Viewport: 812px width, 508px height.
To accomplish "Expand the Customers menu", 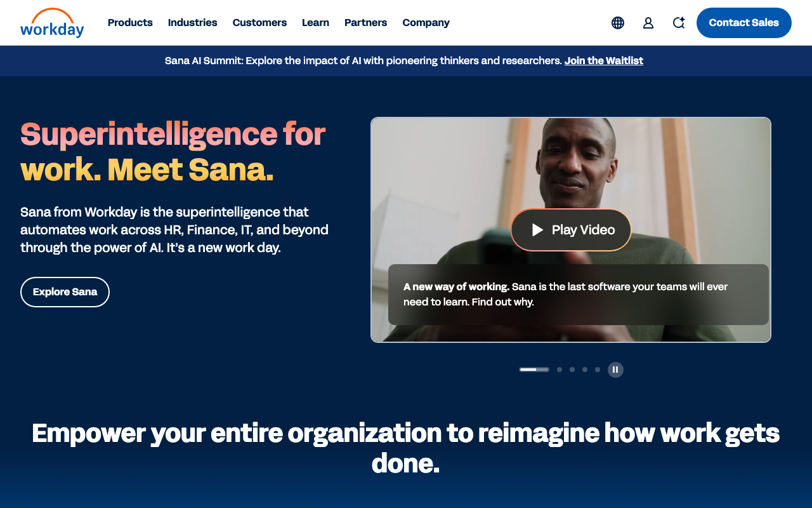I will pos(259,23).
